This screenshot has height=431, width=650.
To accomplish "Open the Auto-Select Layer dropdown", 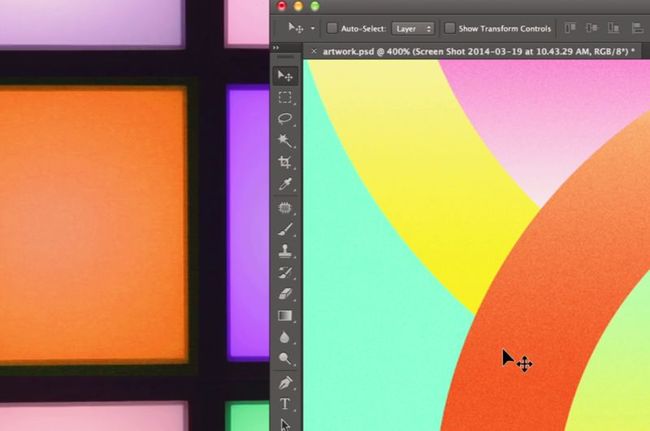I will [x=413, y=29].
